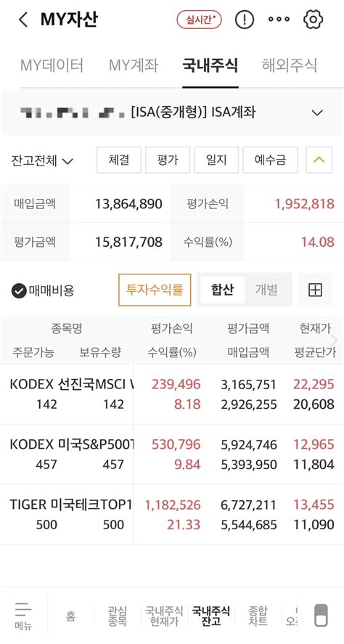Tap the 예수금 button
Viewport: 344px width, 644px height.
pos(270,160)
